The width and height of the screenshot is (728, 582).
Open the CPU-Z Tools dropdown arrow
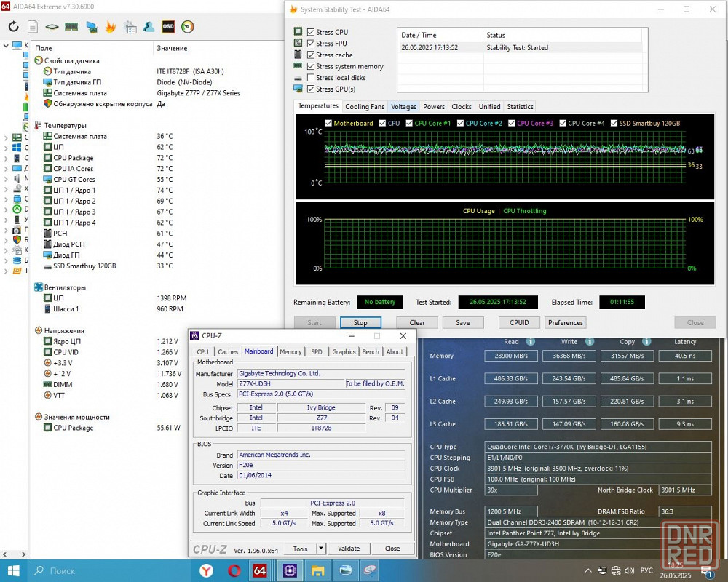pos(321,548)
